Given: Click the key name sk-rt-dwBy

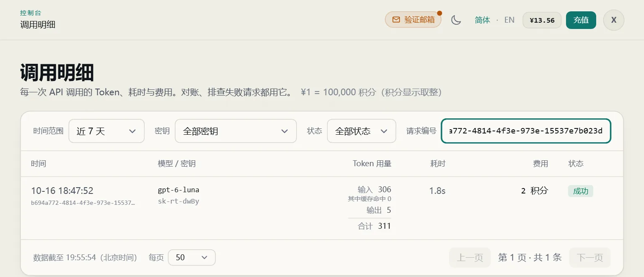Looking at the screenshot, I should tap(179, 201).
